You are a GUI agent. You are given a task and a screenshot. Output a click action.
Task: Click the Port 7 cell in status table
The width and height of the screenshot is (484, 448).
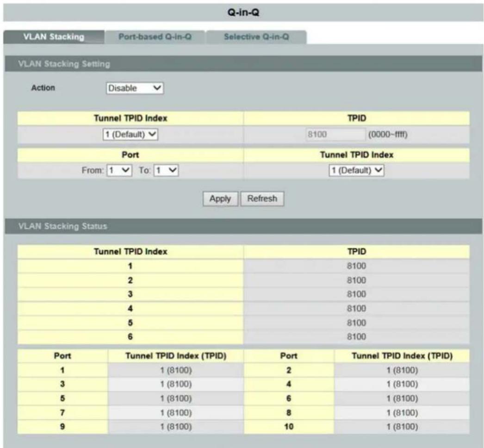pyautogui.click(x=62, y=412)
